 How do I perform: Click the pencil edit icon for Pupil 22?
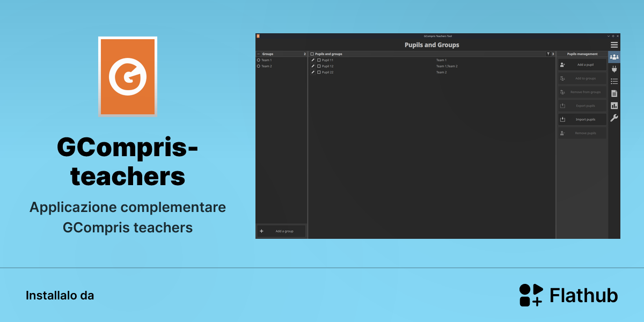point(313,72)
